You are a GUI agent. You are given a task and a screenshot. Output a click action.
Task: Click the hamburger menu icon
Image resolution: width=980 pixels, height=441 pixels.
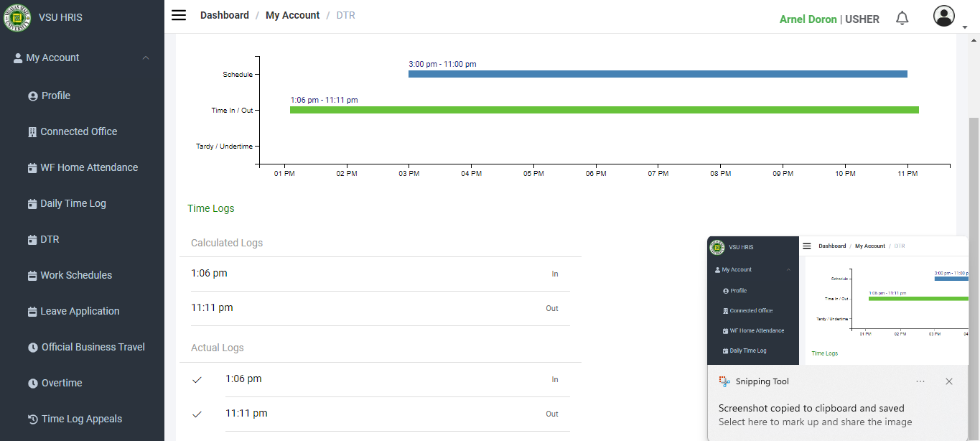click(x=179, y=16)
